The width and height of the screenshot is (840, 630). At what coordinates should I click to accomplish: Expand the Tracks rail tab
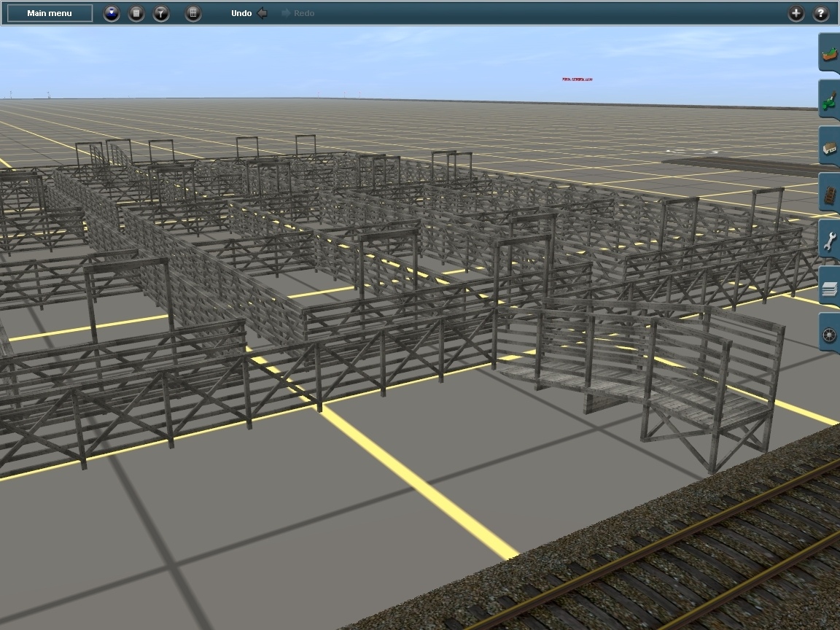click(x=829, y=195)
